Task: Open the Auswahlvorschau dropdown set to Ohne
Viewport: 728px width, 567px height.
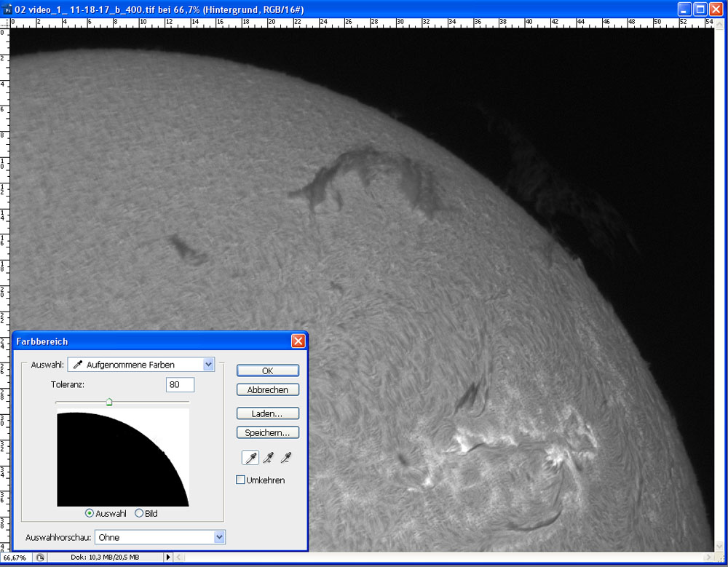Action: coord(160,537)
